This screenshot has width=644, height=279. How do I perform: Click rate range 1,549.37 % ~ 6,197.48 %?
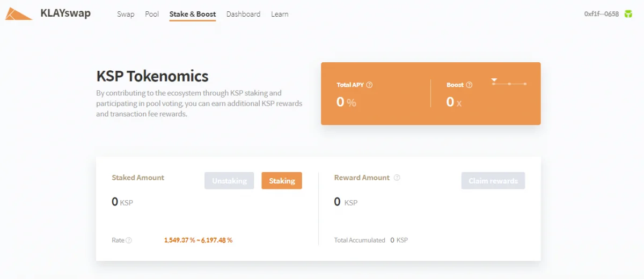coord(198,240)
